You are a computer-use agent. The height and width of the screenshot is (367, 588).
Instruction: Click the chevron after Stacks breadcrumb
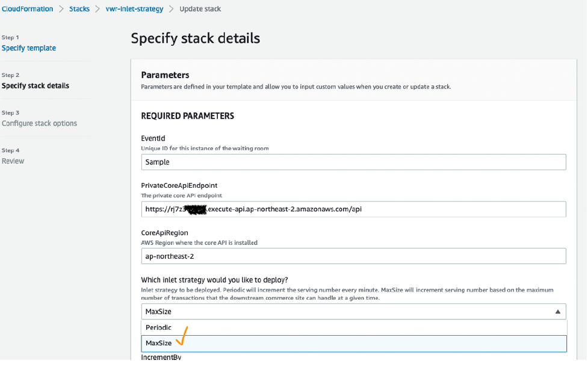[97, 9]
